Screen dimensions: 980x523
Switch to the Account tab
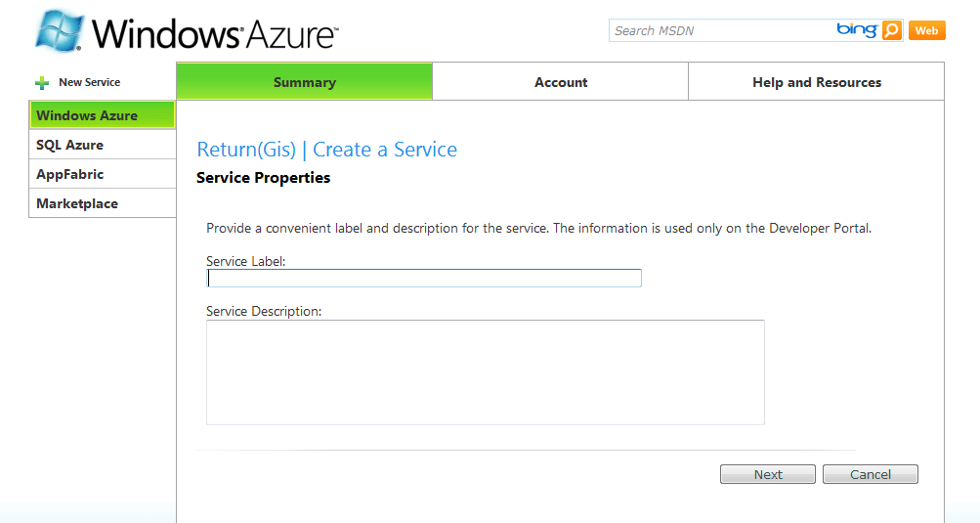tap(561, 82)
